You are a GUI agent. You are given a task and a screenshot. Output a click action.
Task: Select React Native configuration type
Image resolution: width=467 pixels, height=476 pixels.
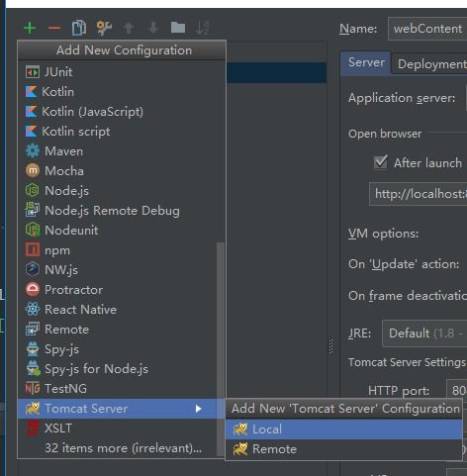[117, 310]
